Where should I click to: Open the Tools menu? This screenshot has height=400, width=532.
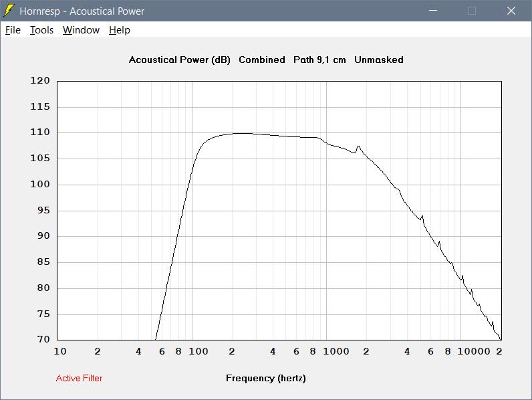click(41, 30)
